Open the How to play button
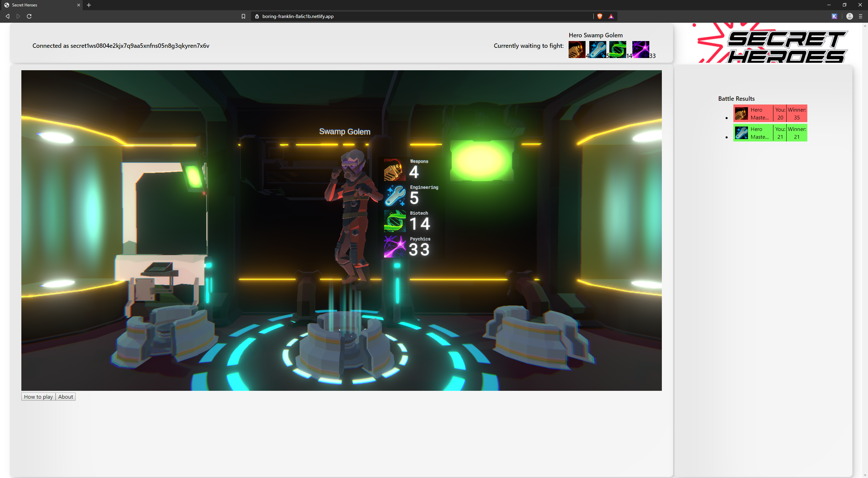This screenshot has height=478, width=868. 38,397
